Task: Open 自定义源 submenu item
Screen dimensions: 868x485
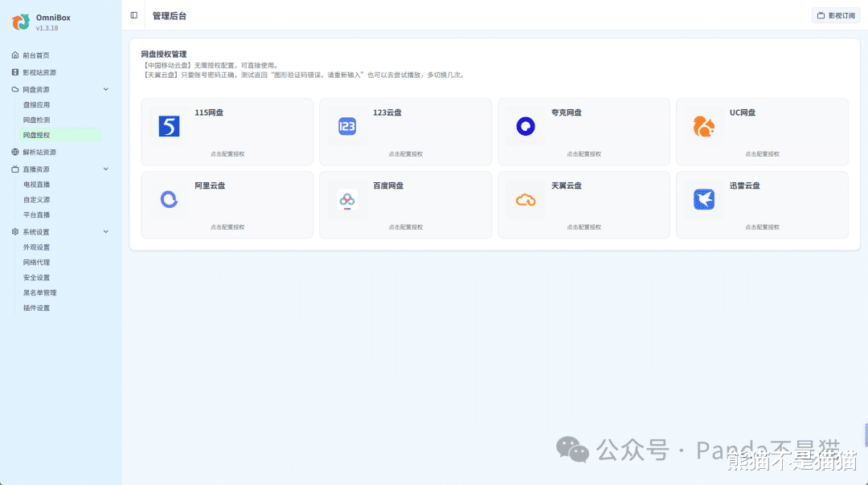Action: 36,200
